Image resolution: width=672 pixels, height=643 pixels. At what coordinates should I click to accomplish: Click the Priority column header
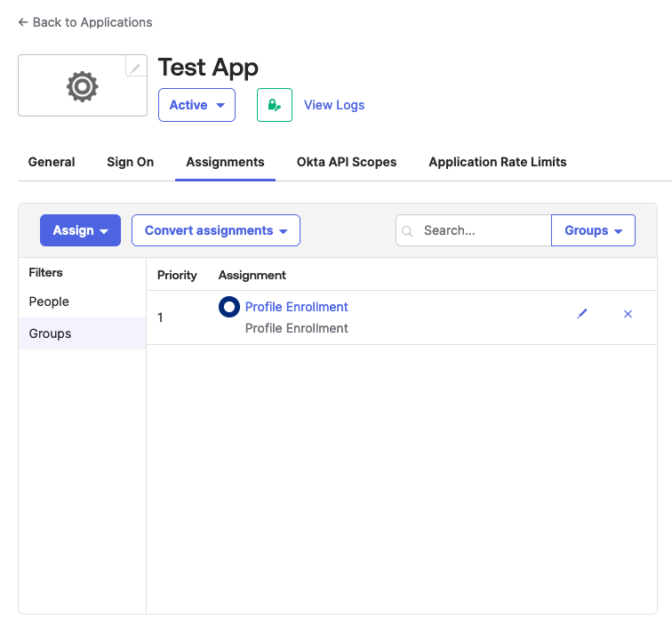(177, 275)
